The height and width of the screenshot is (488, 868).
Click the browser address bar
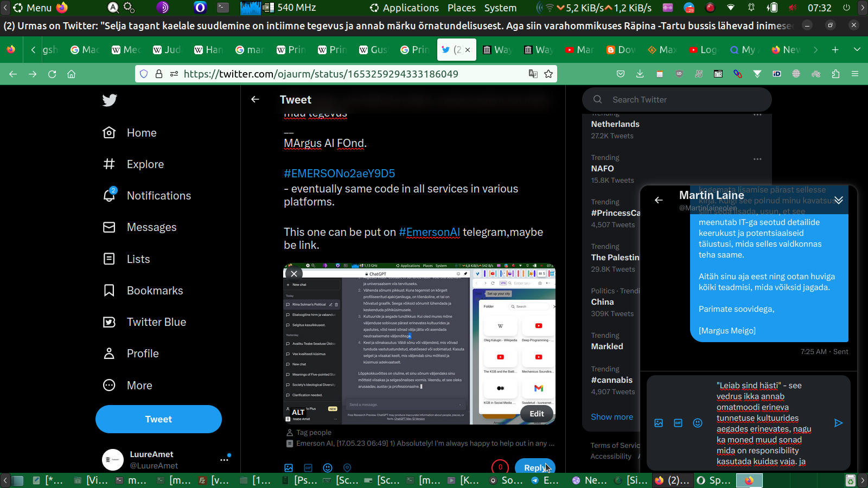click(347, 74)
